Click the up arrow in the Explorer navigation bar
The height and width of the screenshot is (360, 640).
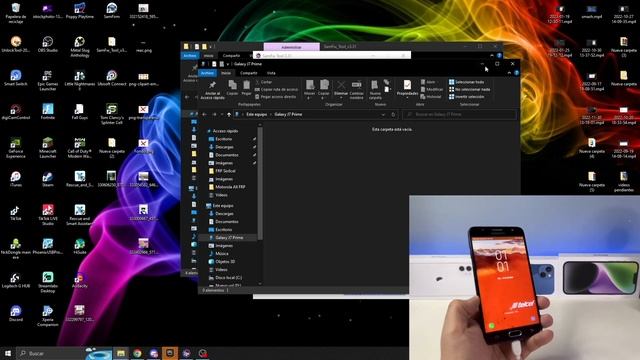[229, 115]
